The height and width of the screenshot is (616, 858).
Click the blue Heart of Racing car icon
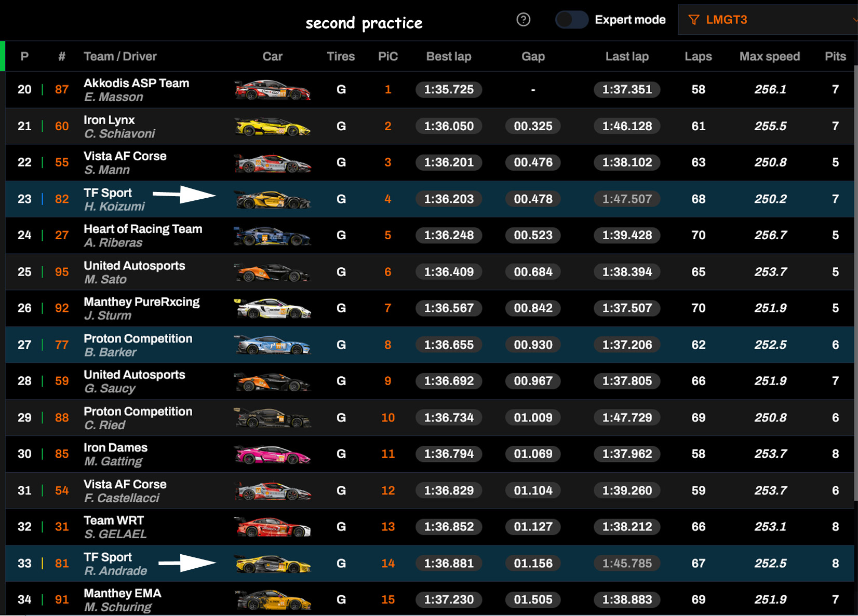tap(272, 236)
